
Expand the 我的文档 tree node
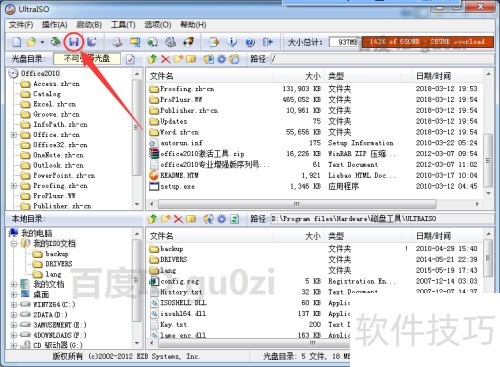point(14,284)
